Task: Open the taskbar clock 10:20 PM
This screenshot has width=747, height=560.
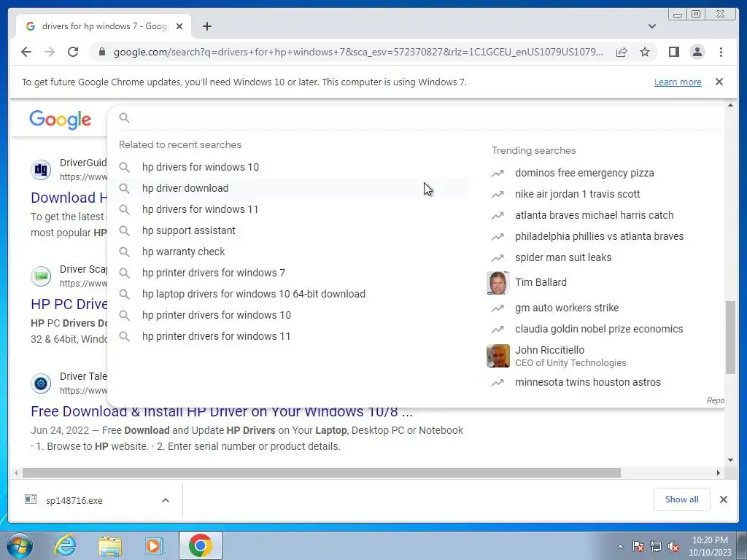Action: 710,546
